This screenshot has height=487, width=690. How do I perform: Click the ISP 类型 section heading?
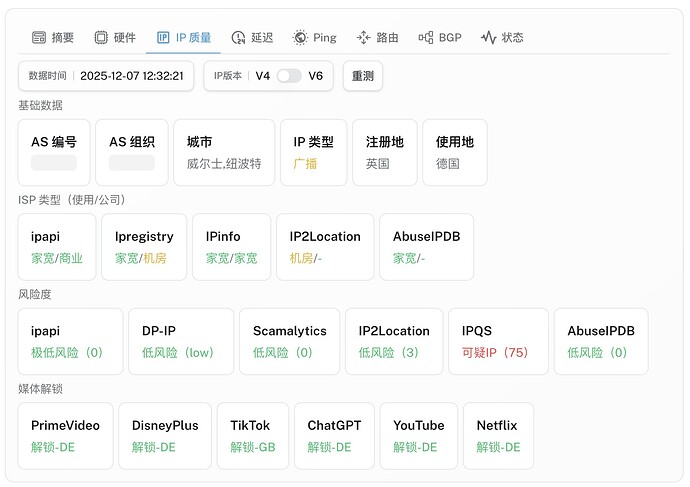pyautogui.click(x=73, y=200)
